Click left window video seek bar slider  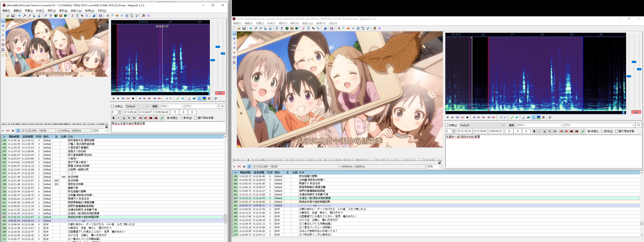click(x=106, y=126)
